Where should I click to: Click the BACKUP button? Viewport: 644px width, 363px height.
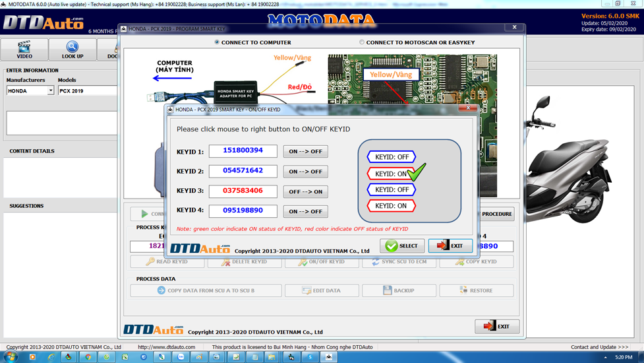(399, 290)
